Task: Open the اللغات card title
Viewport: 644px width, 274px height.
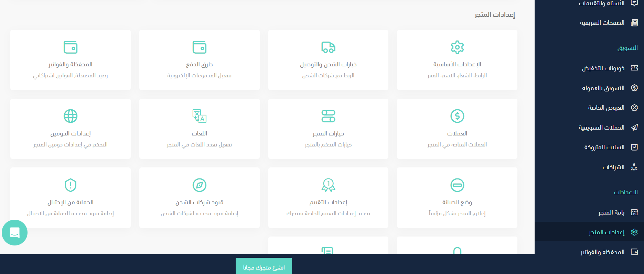Action: click(200, 133)
